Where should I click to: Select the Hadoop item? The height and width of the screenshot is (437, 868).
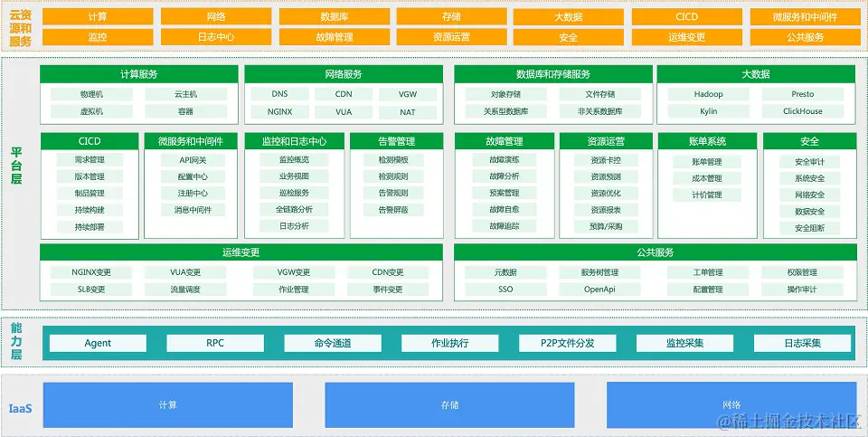[x=709, y=94]
